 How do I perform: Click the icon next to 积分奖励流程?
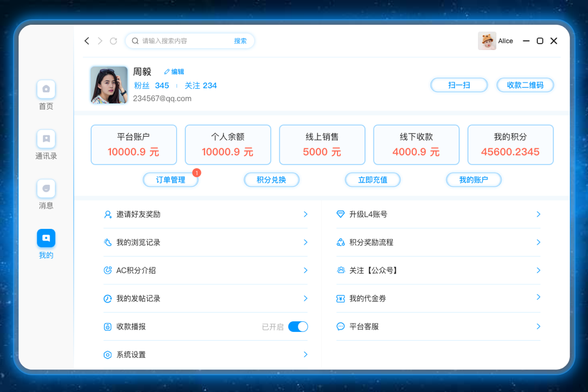tap(340, 242)
